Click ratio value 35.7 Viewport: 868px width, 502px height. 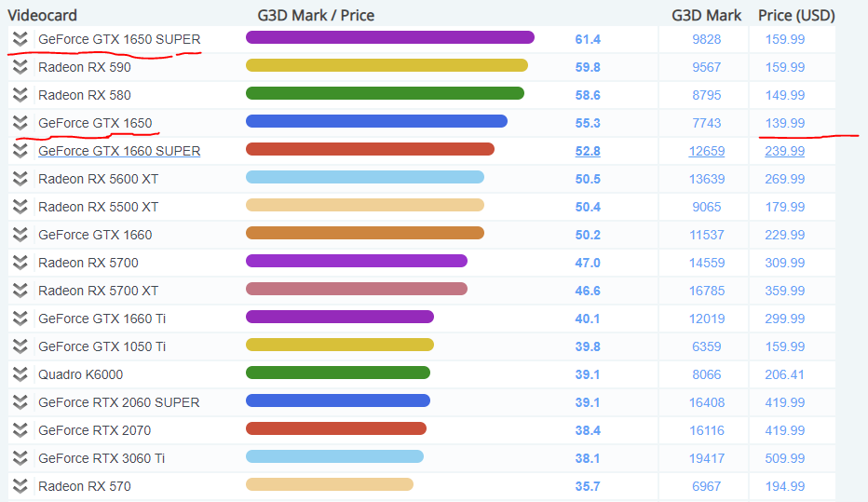click(x=588, y=486)
